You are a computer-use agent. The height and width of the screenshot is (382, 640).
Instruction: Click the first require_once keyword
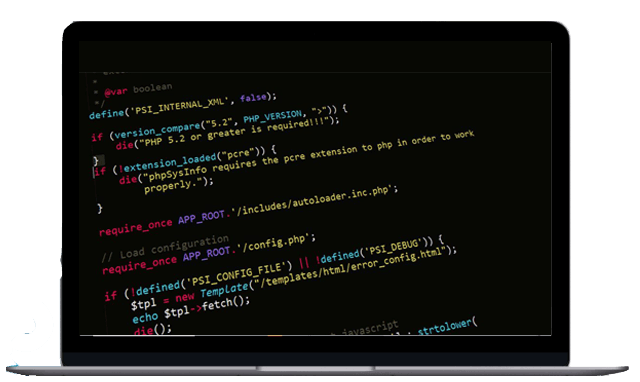[136, 227]
